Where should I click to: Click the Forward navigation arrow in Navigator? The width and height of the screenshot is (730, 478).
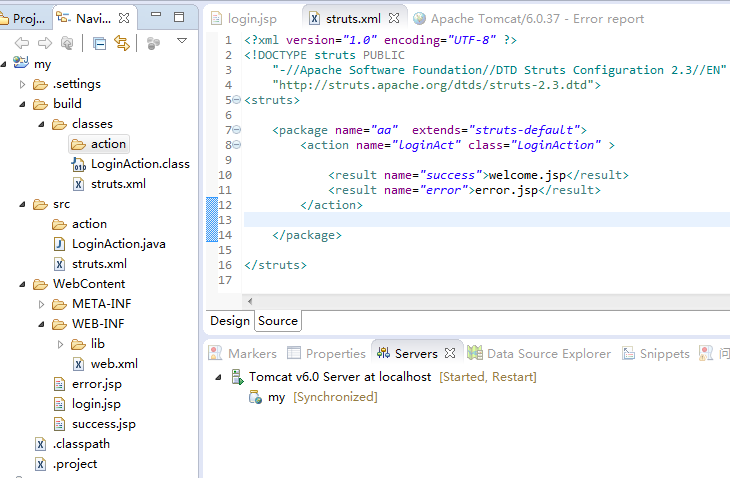click(x=45, y=43)
